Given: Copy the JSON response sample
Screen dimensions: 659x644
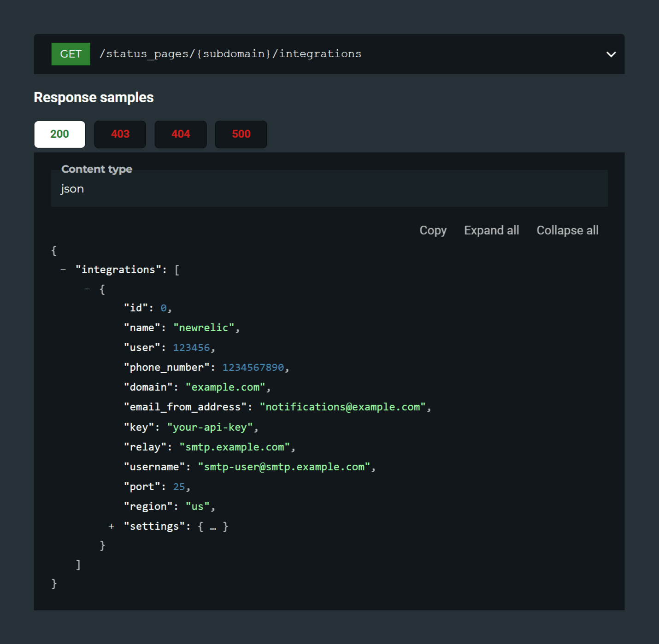Looking at the screenshot, I should click(432, 230).
